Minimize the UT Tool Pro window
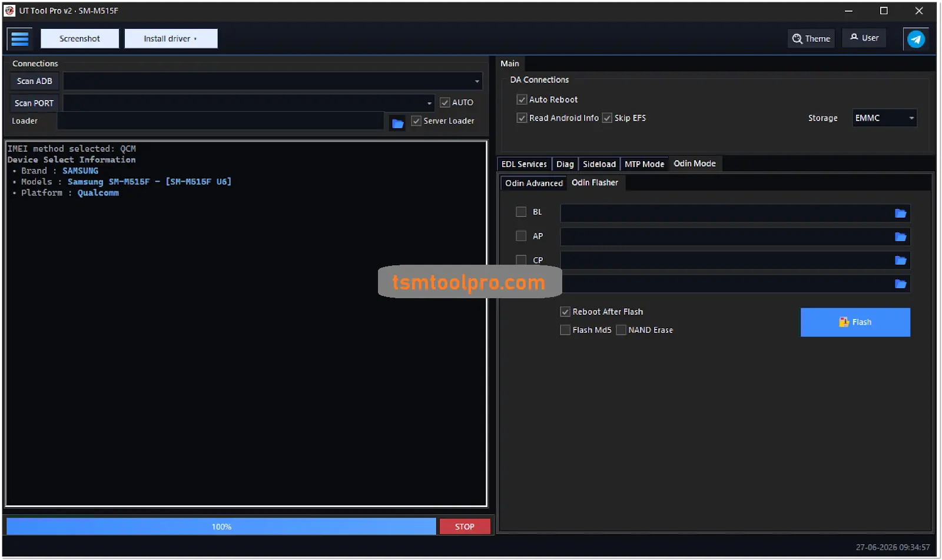This screenshot has height=560, width=942. (x=848, y=11)
